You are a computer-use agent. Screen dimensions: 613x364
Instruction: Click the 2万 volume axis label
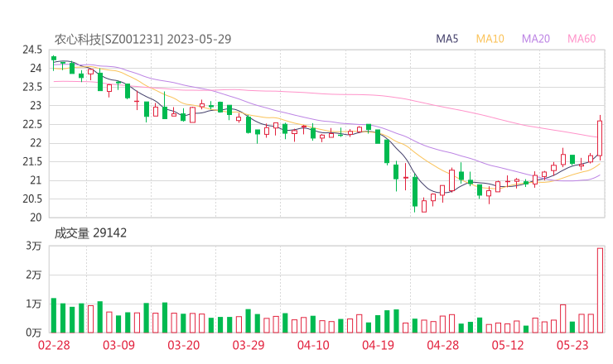(x=34, y=275)
